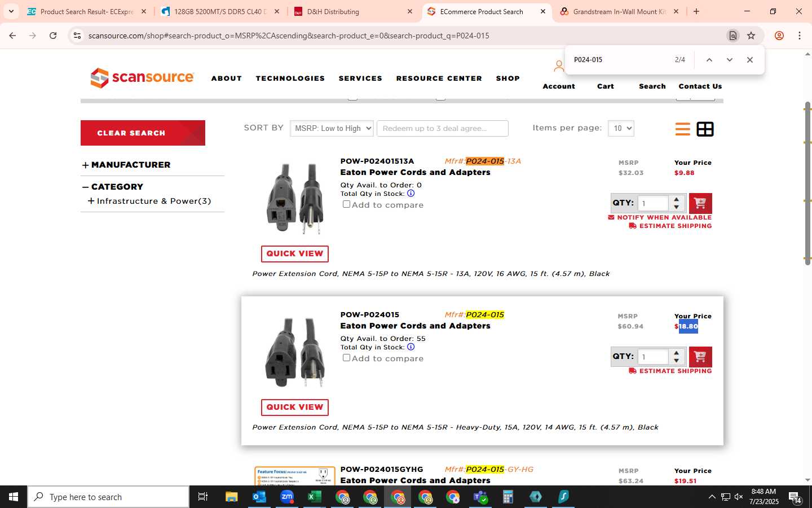Open the find-in-page icon in address bar
Image resolution: width=812 pixels, height=508 pixels.
(732, 36)
